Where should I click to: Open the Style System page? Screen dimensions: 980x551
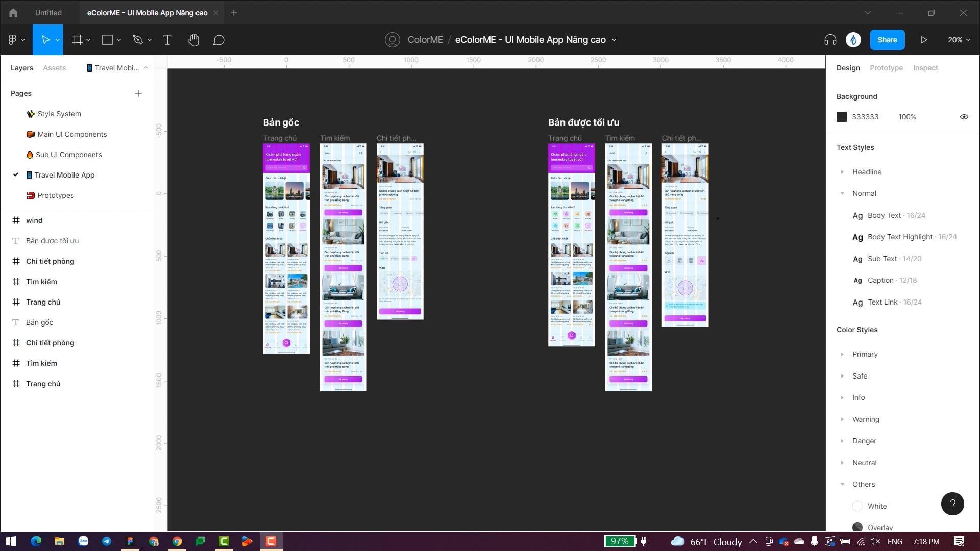tap(59, 114)
